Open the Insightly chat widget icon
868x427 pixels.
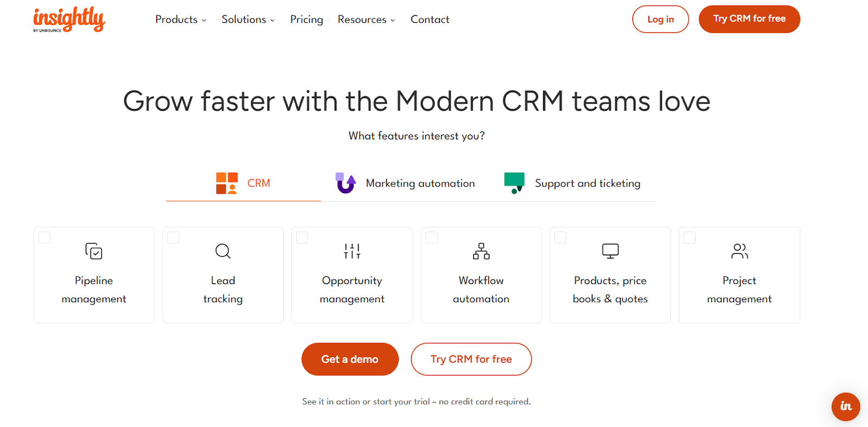845,406
